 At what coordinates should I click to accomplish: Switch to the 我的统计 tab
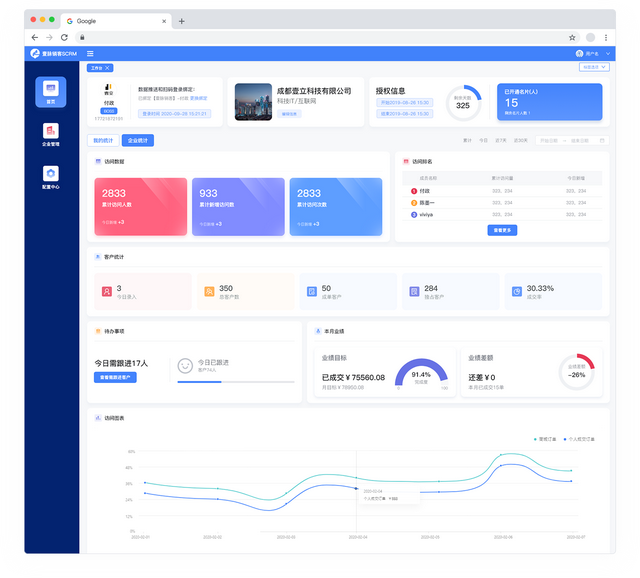coord(103,140)
